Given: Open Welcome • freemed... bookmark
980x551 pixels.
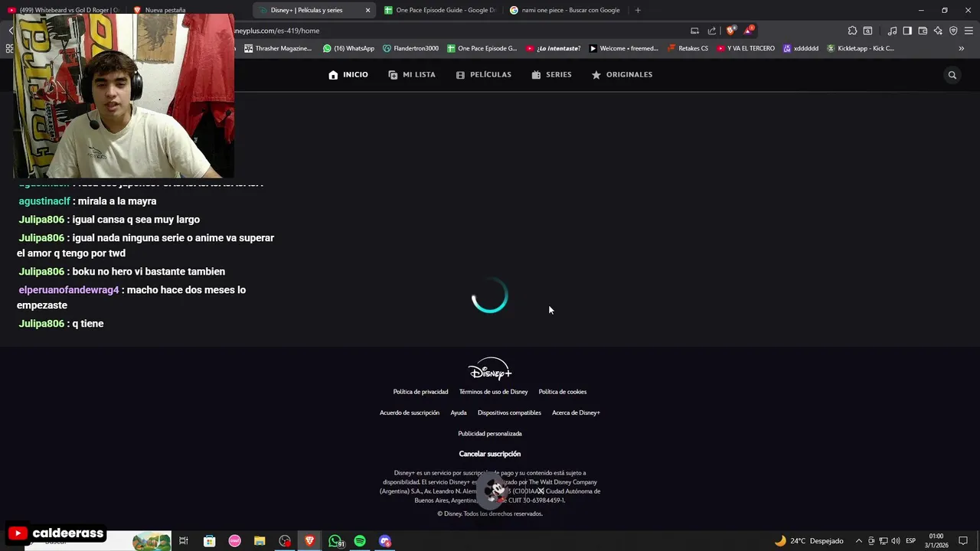Looking at the screenshot, I should click(x=623, y=48).
